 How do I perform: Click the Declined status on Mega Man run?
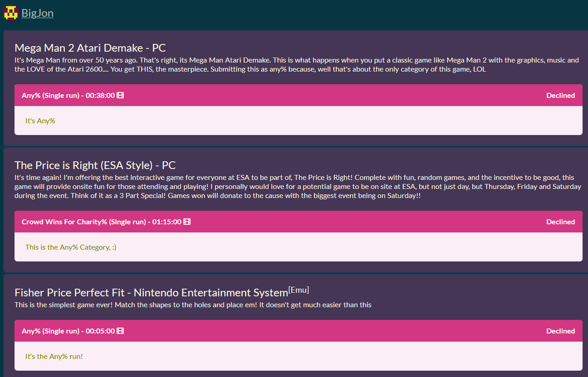(x=560, y=95)
